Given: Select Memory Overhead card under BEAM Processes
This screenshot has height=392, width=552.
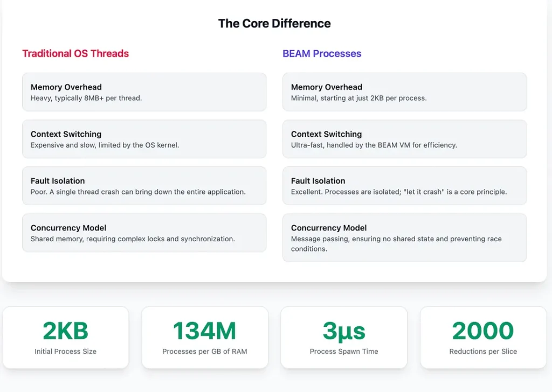Looking at the screenshot, I should (x=404, y=92).
